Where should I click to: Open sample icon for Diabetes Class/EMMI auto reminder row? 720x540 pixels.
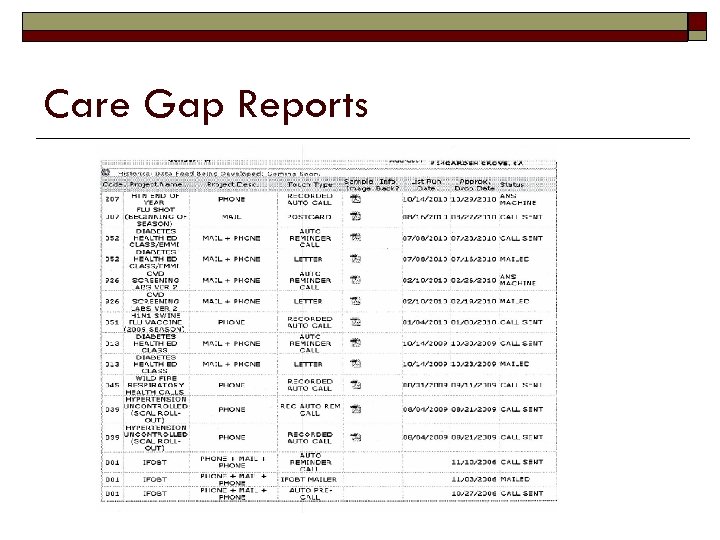(355, 237)
